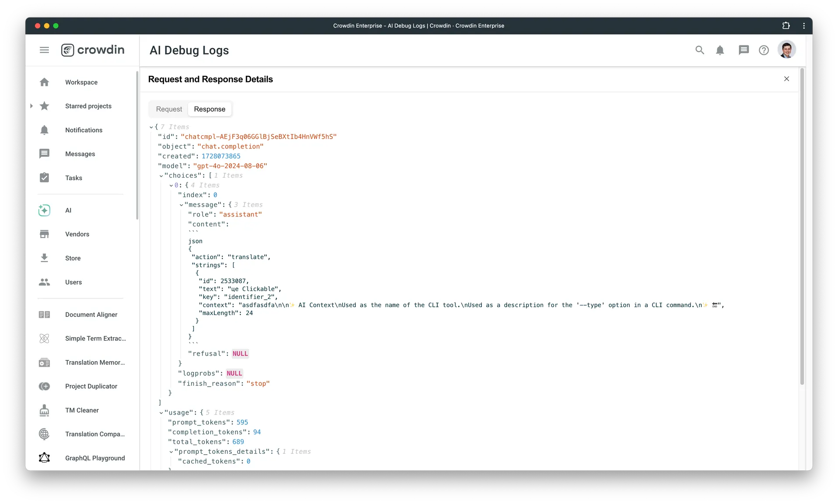Click the Notifications bell in sidebar
The height and width of the screenshot is (504, 838).
(44, 130)
